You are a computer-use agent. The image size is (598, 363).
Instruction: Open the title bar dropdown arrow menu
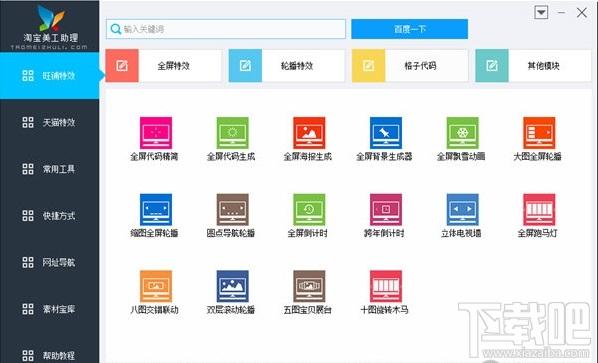pyautogui.click(x=541, y=12)
